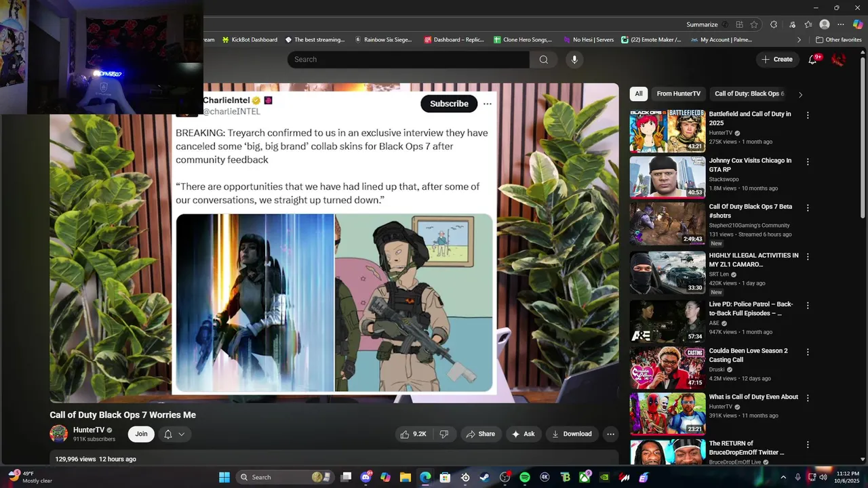
Task: Open tweet more options ellipsis in video
Action: point(487,104)
